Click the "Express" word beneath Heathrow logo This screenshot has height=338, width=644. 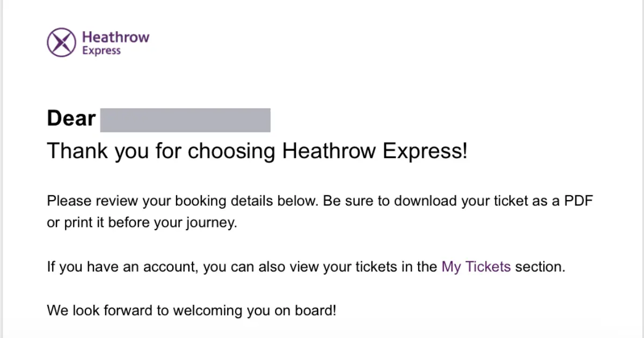[101, 51]
